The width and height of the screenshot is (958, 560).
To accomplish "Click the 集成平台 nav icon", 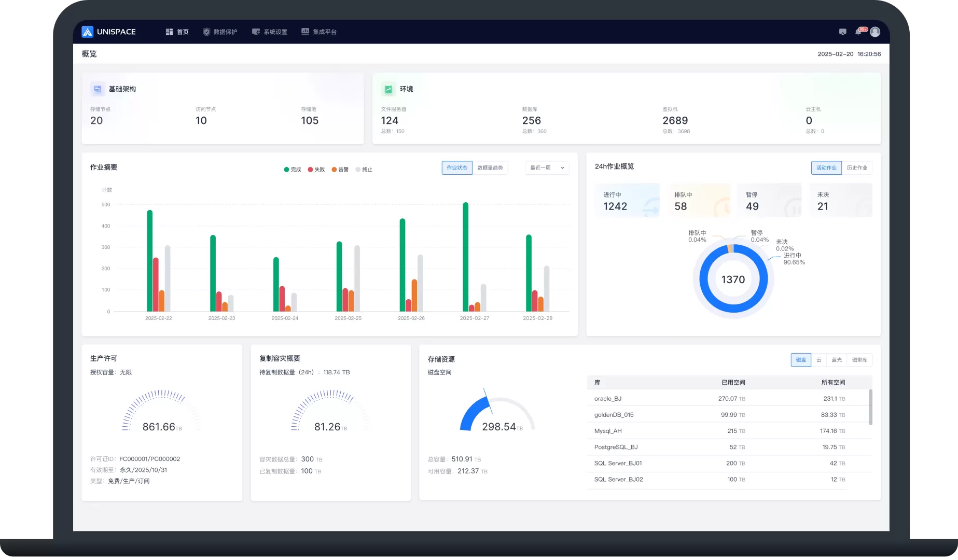I will [x=306, y=32].
